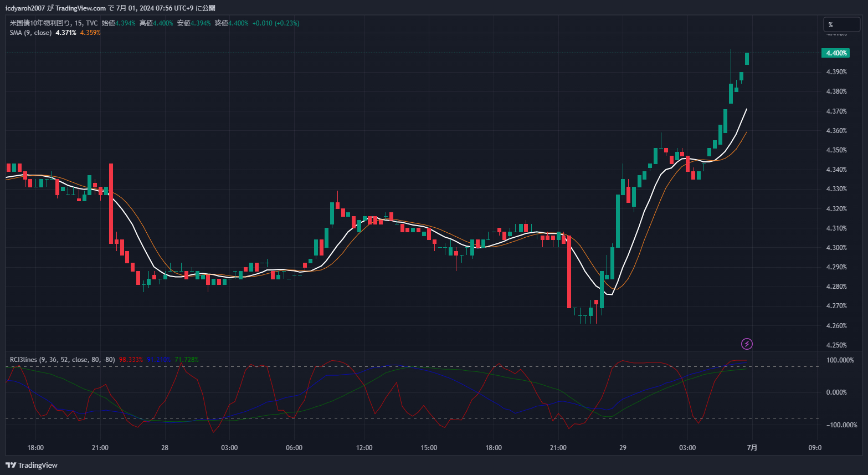
Task: Click the green 4.400% current price label
Action: pyautogui.click(x=836, y=53)
